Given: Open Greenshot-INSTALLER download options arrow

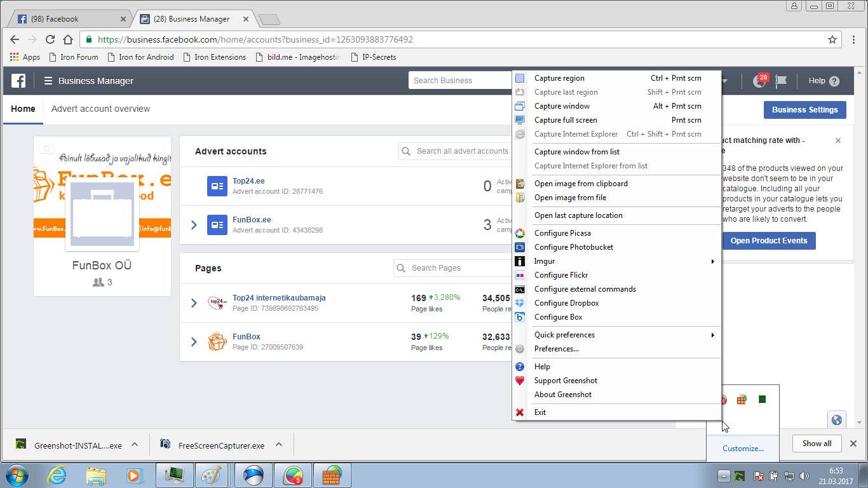Looking at the screenshot, I should coord(135,445).
